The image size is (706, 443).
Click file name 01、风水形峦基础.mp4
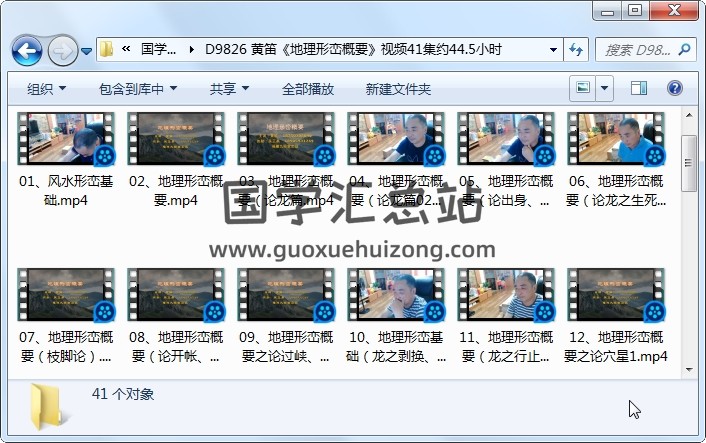(66, 191)
